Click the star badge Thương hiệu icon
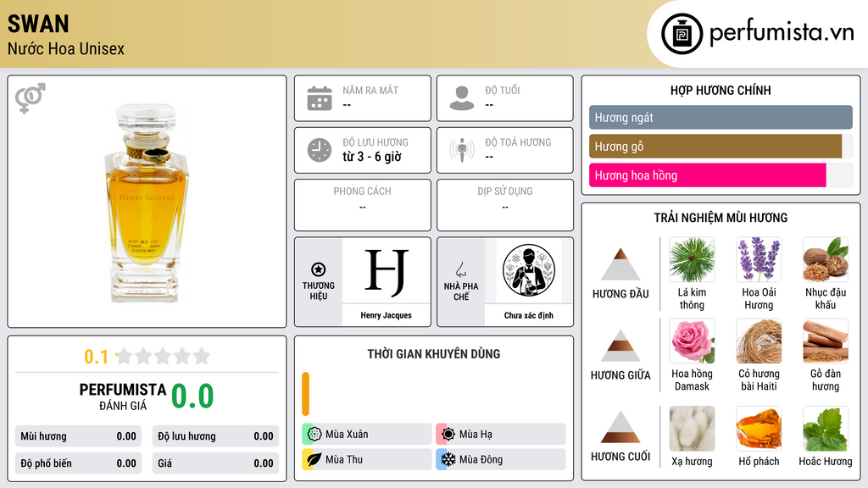 319,269
